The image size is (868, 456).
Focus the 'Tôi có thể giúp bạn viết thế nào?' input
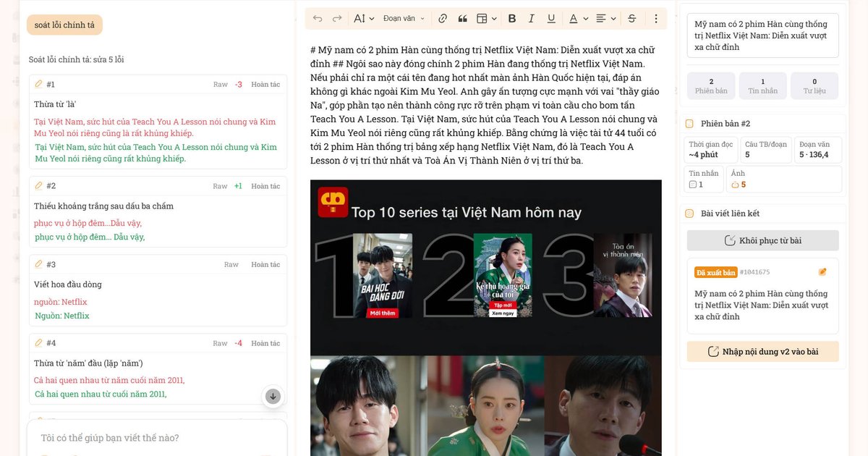[157, 438]
